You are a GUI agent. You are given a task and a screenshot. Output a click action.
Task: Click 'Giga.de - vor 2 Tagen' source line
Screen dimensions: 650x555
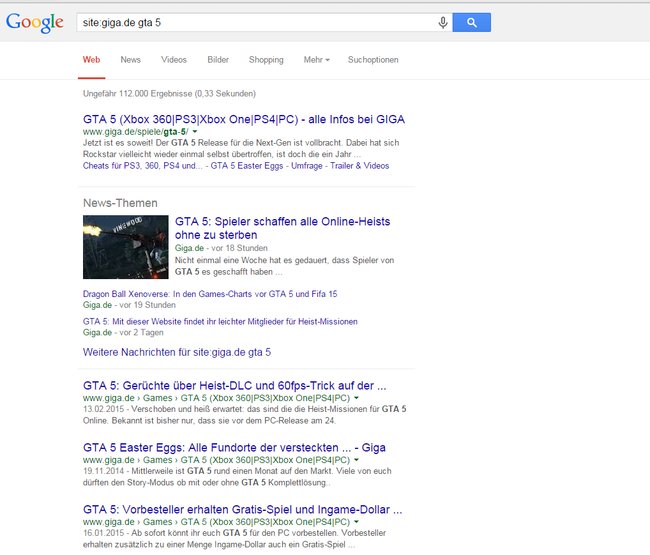pyautogui.click(x=123, y=332)
